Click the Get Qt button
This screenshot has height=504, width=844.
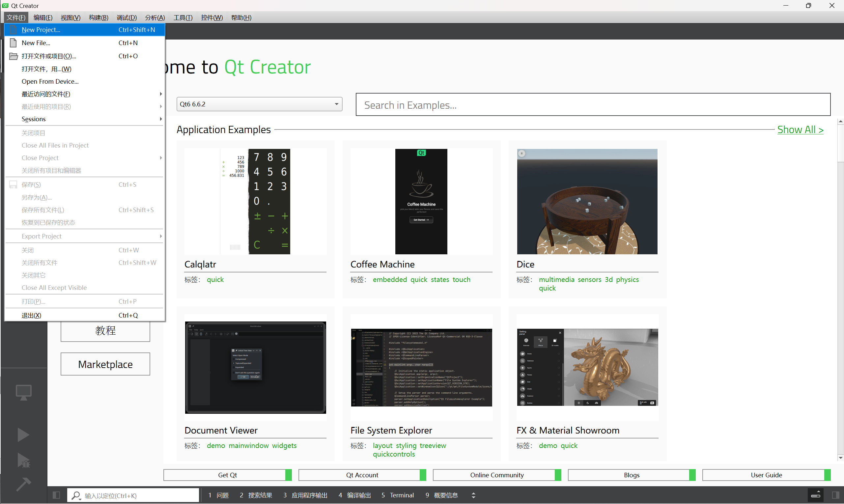point(228,475)
